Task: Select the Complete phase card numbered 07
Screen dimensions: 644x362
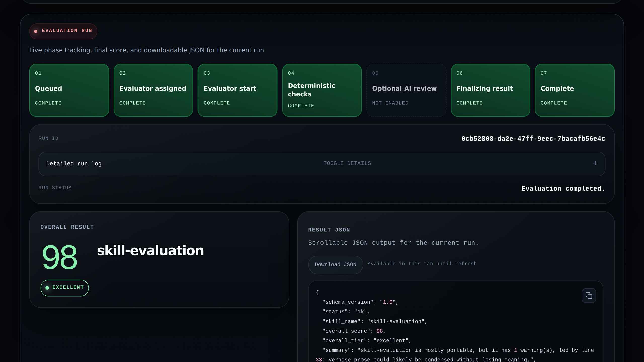Action: (x=575, y=90)
